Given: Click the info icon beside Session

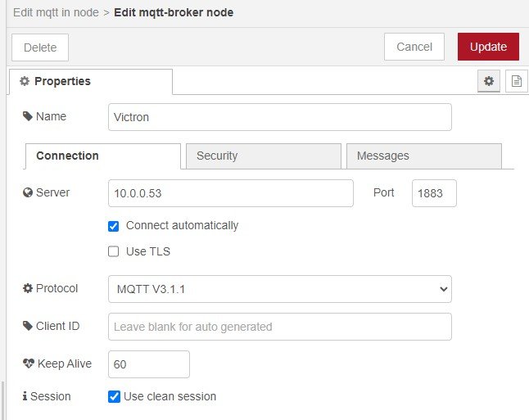Looking at the screenshot, I should [25, 397].
